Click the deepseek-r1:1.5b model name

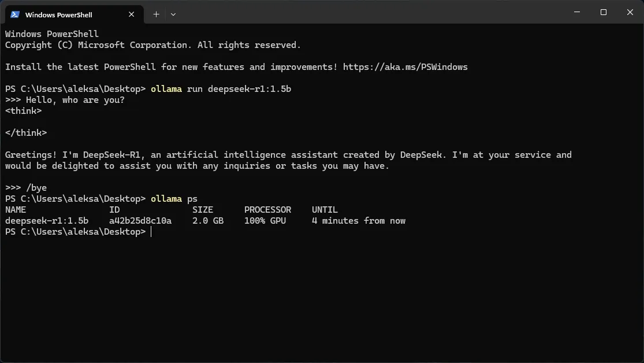tap(46, 220)
